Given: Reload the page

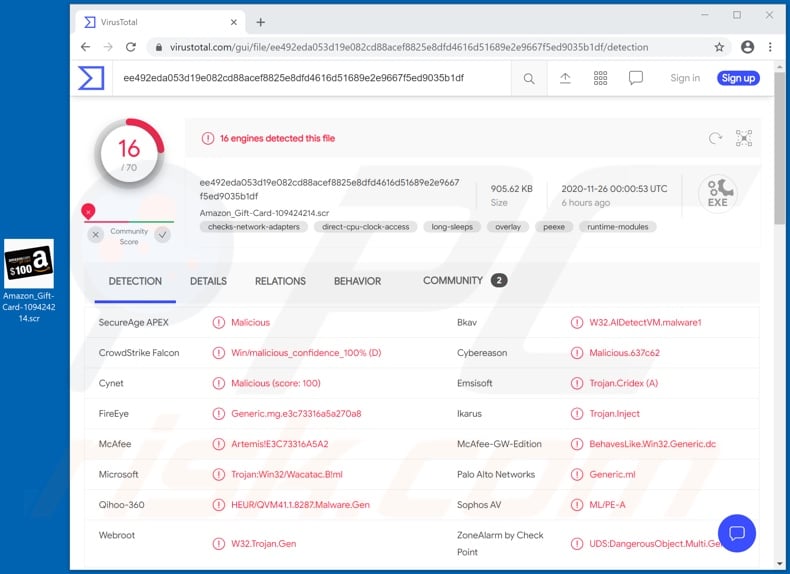Looking at the screenshot, I should click(131, 47).
